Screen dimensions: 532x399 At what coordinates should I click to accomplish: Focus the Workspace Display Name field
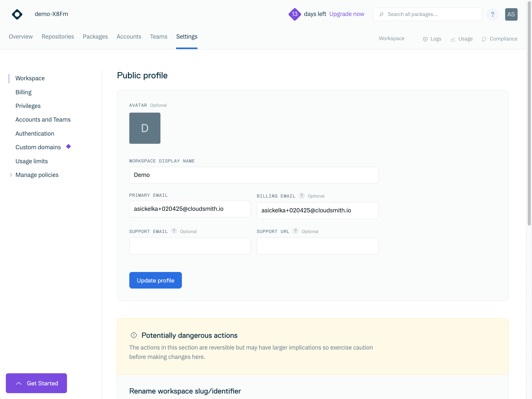254,175
